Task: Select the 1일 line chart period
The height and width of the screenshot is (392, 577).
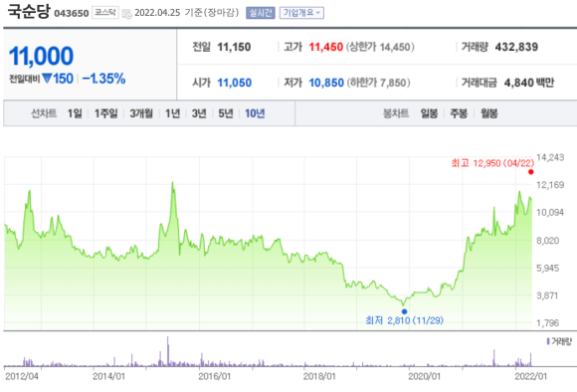Action: [75, 113]
